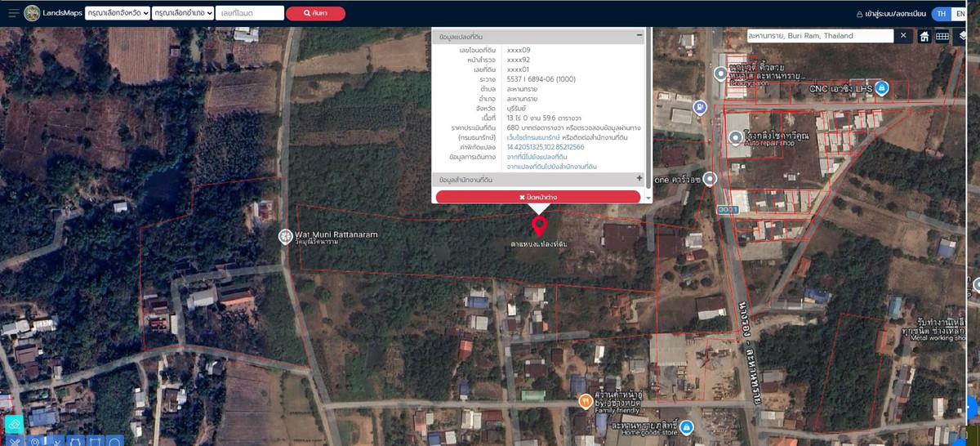
Task: Click the red close window button
Action: [538, 197]
